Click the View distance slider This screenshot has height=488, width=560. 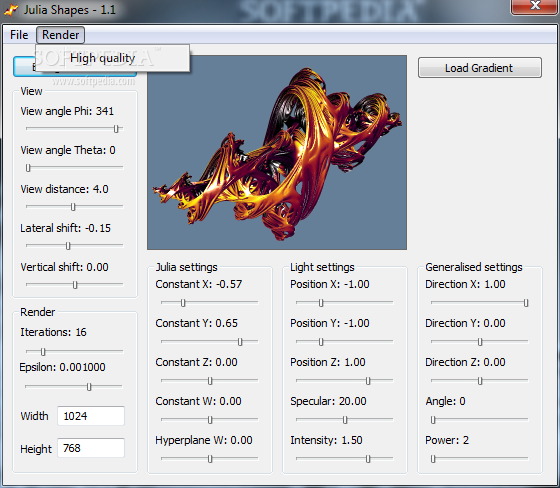[74, 206]
